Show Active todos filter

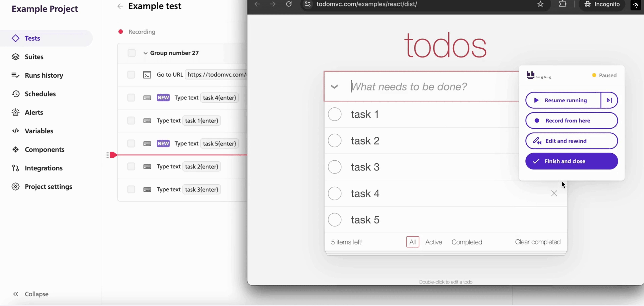pyautogui.click(x=433, y=242)
